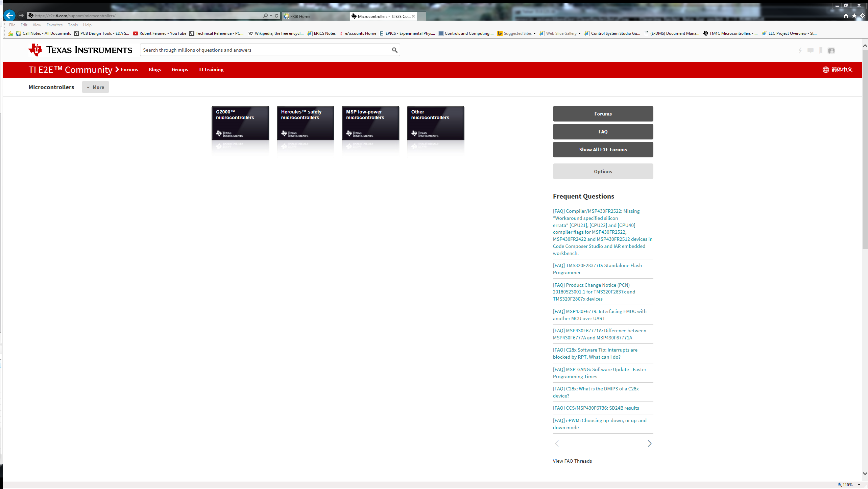Click the next arrow under Frequent Questions
The height and width of the screenshot is (489, 868).
(649, 443)
